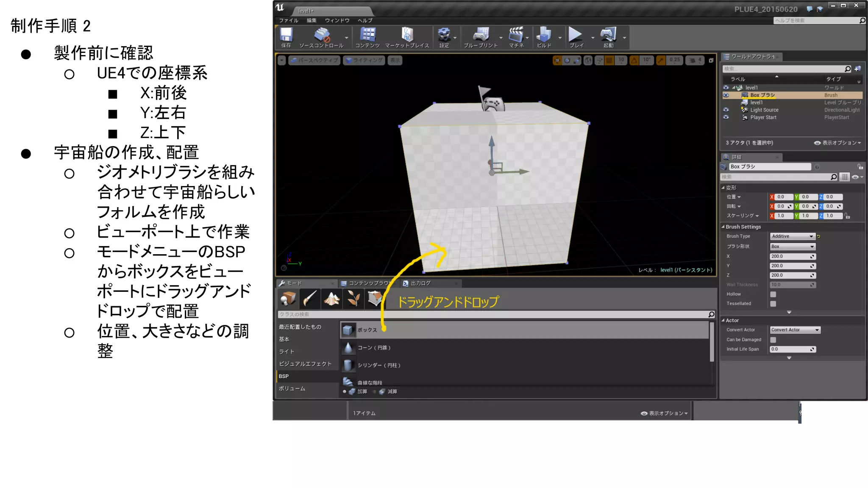Click the 起動 (Launch) toolbar icon
868x488 pixels.
pyautogui.click(x=608, y=37)
